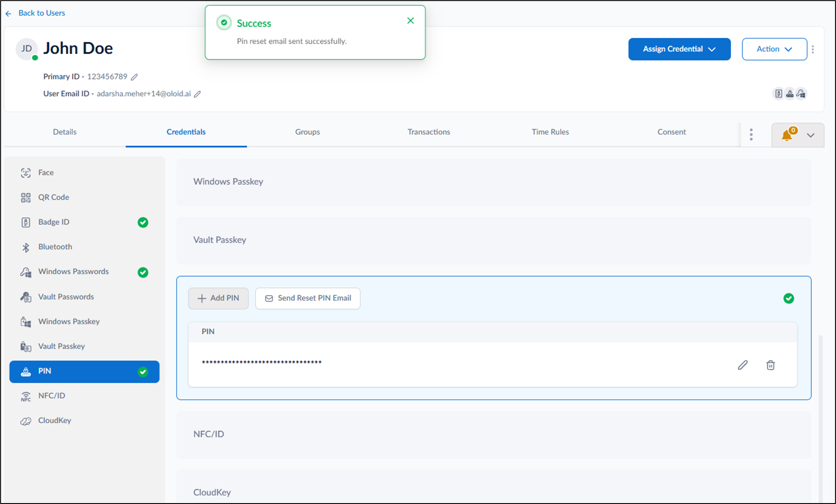
Task: Select QR Code in the credentials sidebar
Action: 84,197
